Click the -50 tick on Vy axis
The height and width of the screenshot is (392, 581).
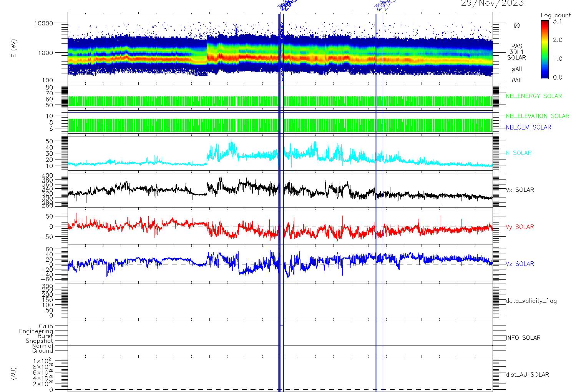[x=47, y=237]
